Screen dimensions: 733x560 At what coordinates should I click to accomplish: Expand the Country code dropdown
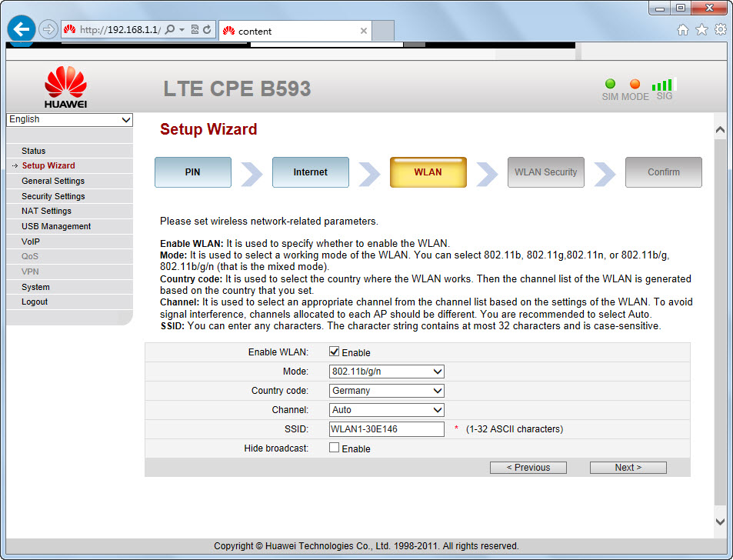[x=387, y=391]
